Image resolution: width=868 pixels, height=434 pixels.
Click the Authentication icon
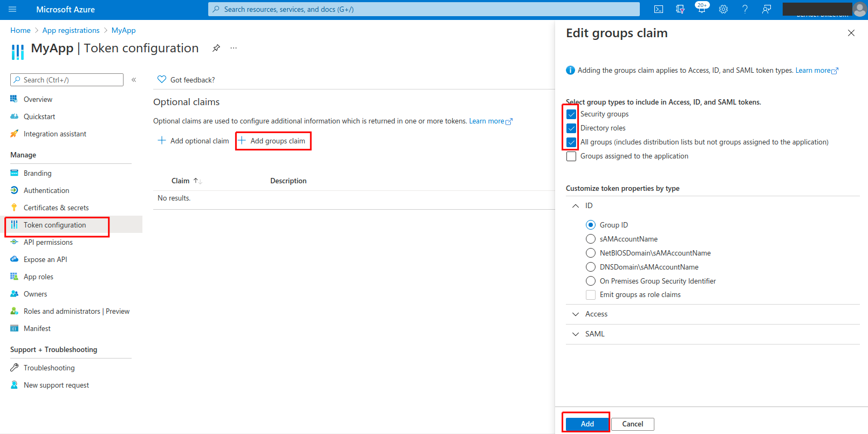tap(14, 190)
